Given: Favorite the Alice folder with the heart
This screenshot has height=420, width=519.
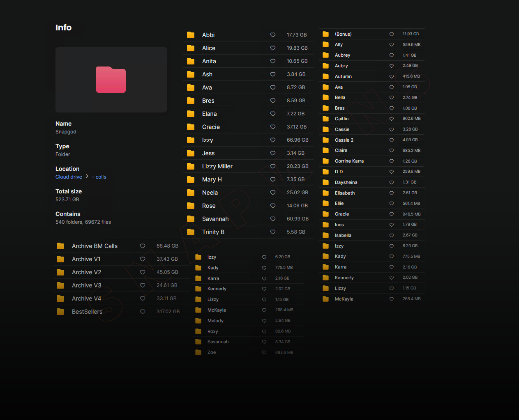Looking at the screenshot, I should coord(273,48).
